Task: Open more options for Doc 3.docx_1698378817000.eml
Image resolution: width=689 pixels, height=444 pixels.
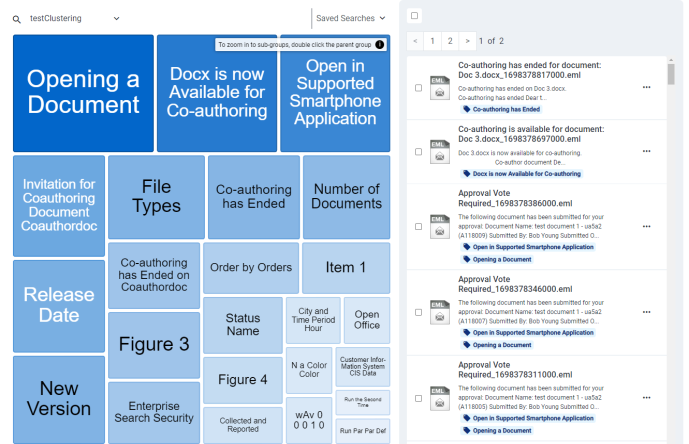Action: pyautogui.click(x=647, y=88)
